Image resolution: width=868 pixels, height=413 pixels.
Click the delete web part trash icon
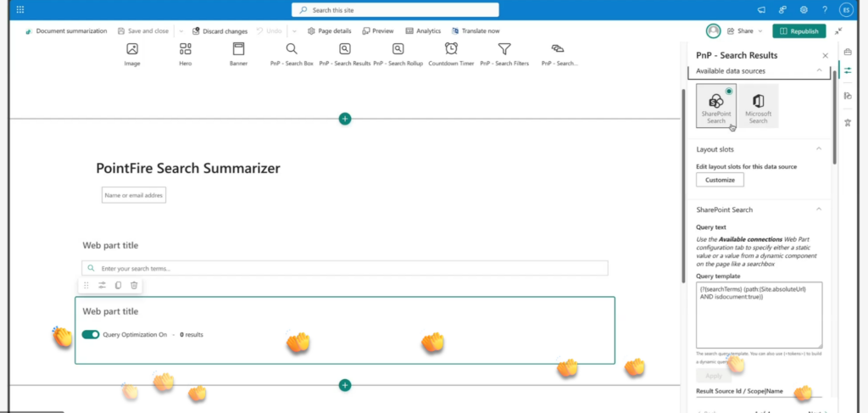coord(134,286)
